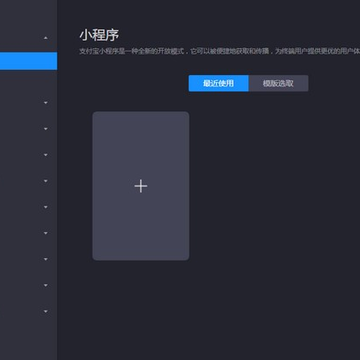Image resolution: width=360 pixels, height=360 pixels.
Task: Click the plus card to create a mini program
Action: point(141,186)
